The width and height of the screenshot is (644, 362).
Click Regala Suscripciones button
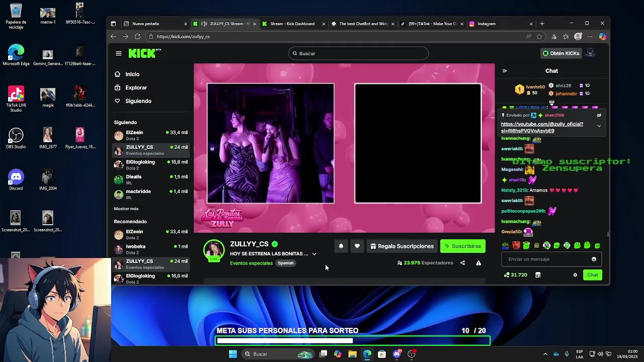tap(401, 246)
